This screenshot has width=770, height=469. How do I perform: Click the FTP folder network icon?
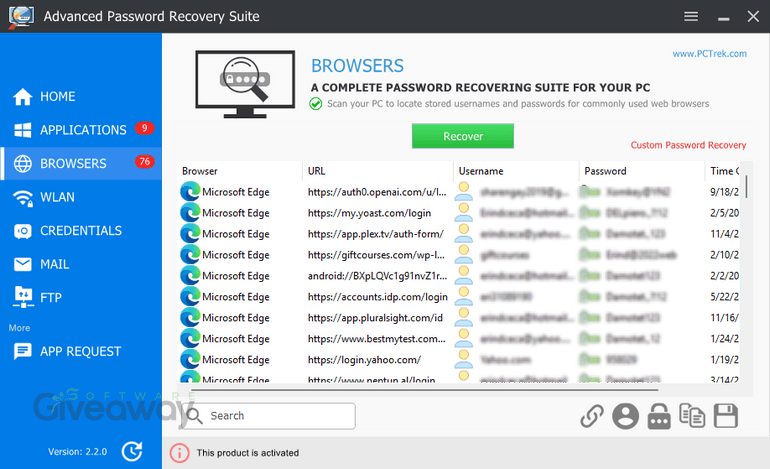coord(23,297)
